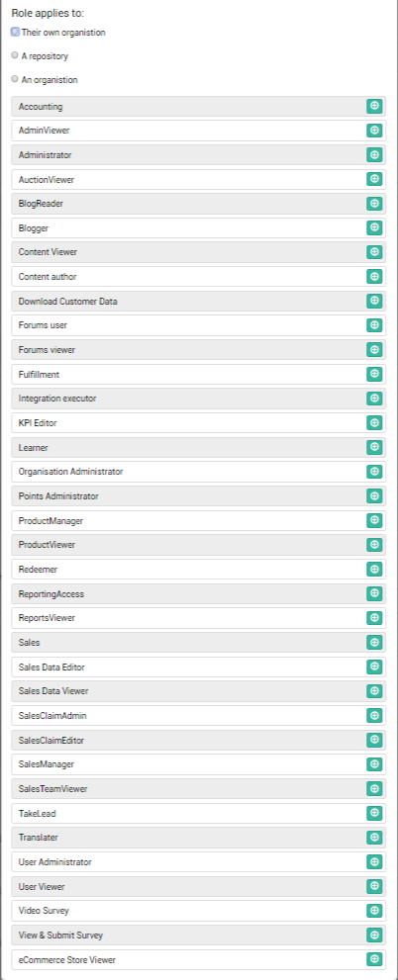Add SalesClaimAdmin role with plus icon
The image size is (398, 980).
(374, 716)
